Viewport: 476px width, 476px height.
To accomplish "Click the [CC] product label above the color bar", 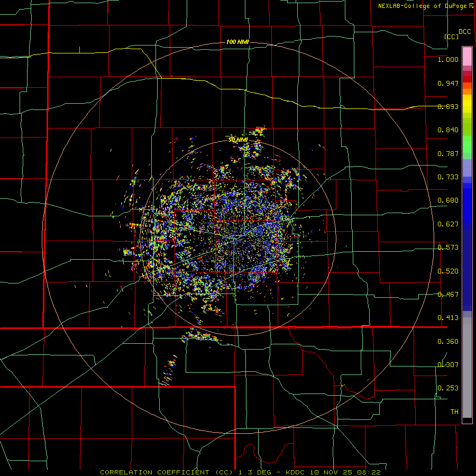I will (x=452, y=36).
